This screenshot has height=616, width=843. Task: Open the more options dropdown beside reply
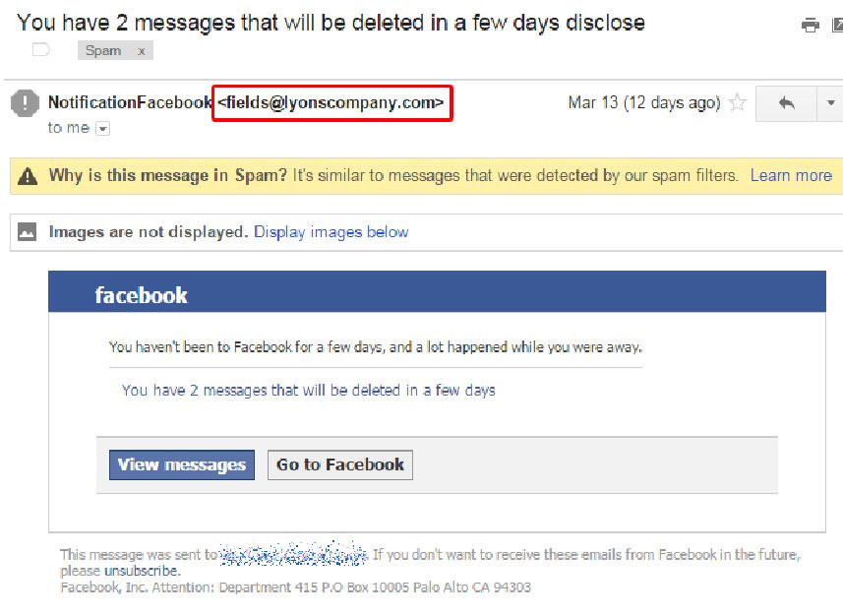pyautogui.click(x=830, y=102)
